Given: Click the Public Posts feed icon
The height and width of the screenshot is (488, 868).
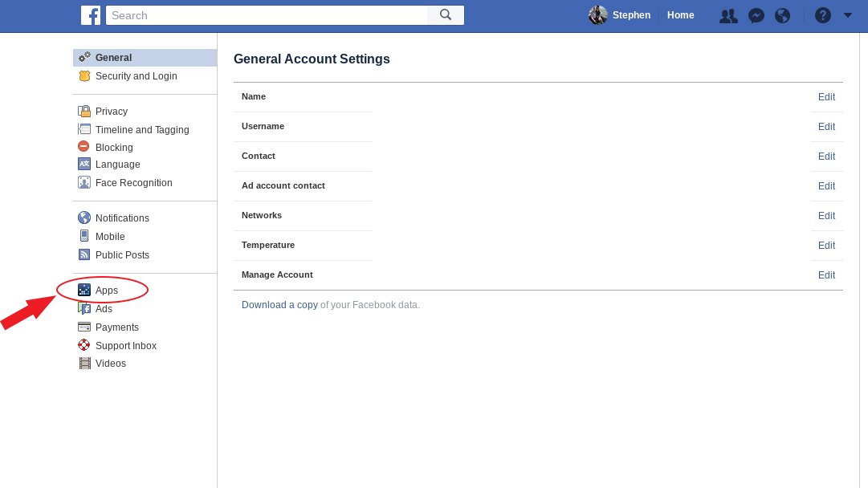Looking at the screenshot, I should pos(84,254).
